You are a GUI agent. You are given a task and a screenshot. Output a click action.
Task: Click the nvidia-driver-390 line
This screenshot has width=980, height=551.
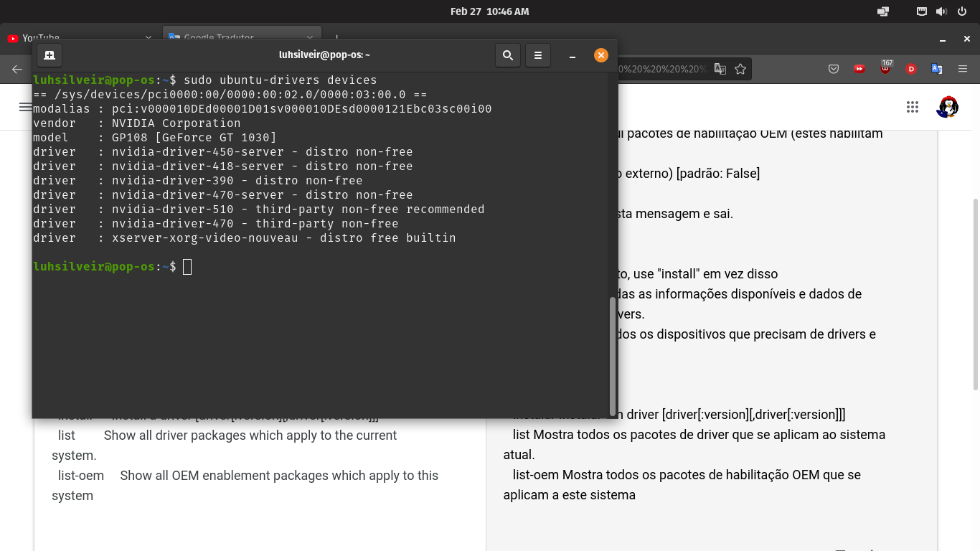pos(198,181)
